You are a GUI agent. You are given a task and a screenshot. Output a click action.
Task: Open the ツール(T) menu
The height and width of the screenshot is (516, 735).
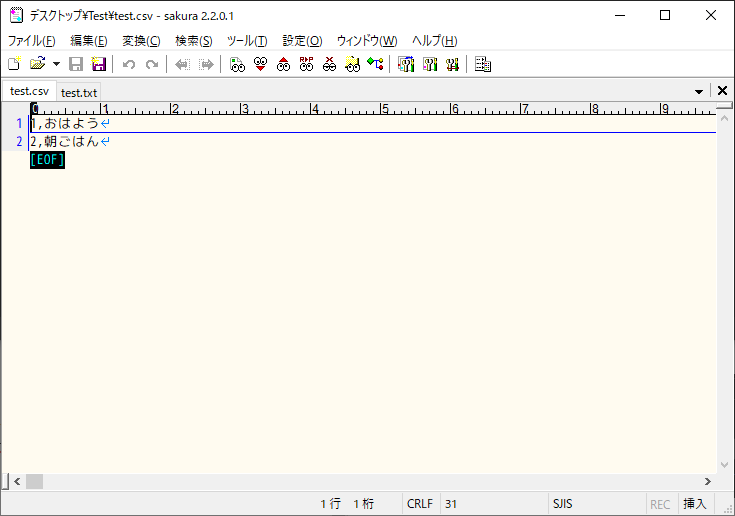pyautogui.click(x=247, y=41)
